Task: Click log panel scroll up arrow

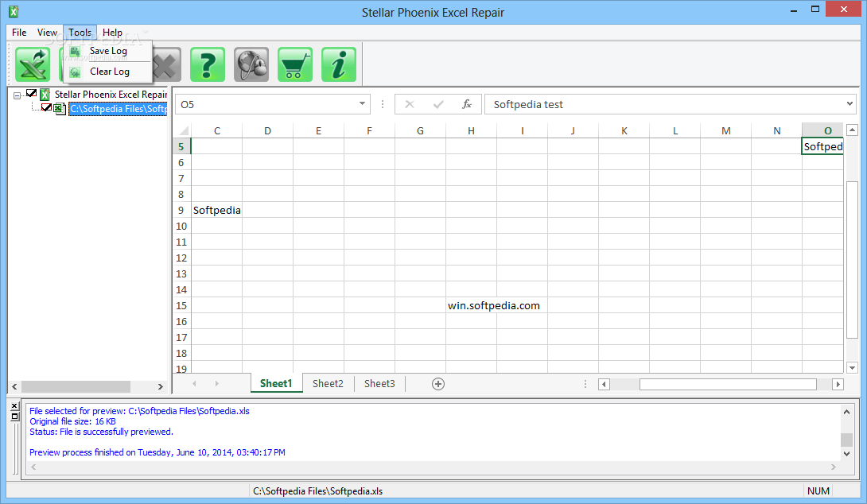Action: pos(846,412)
